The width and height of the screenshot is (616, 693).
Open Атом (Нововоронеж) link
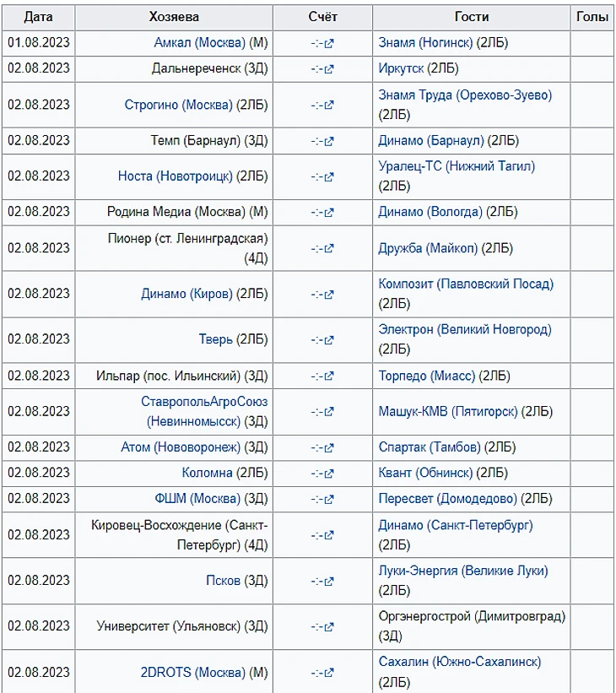tap(181, 447)
